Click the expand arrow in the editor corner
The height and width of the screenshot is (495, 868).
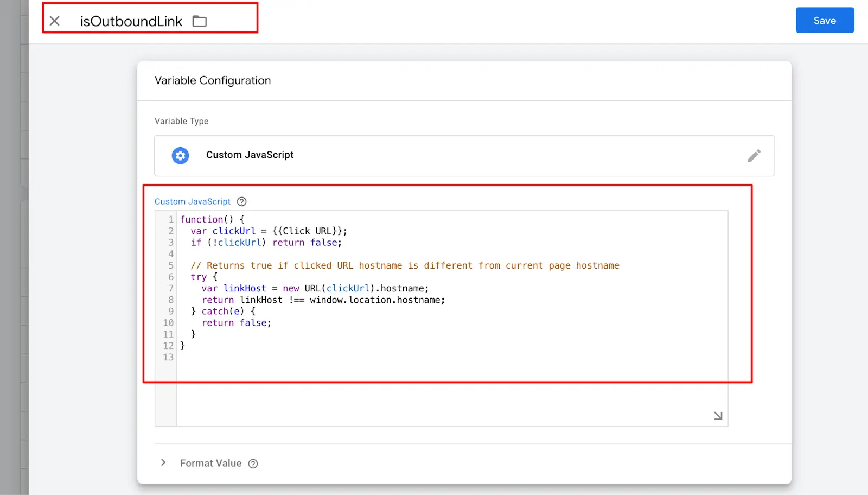click(718, 415)
